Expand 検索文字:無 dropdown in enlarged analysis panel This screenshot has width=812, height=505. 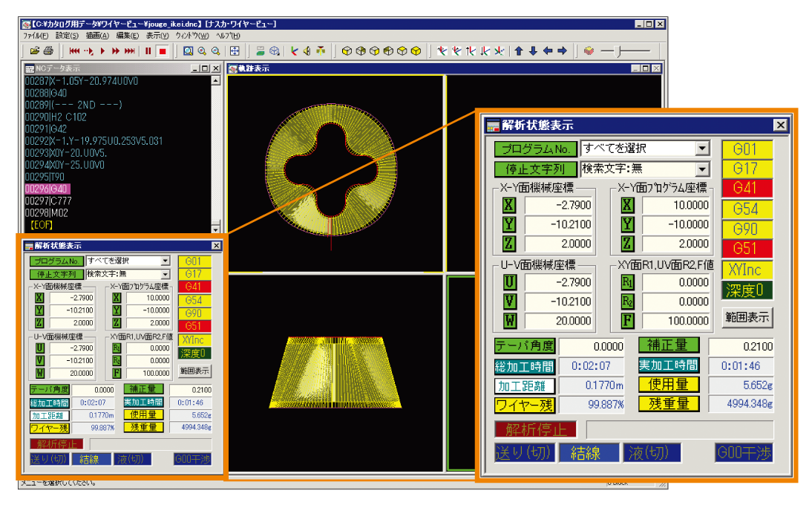pyautogui.click(x=702, y=169)
